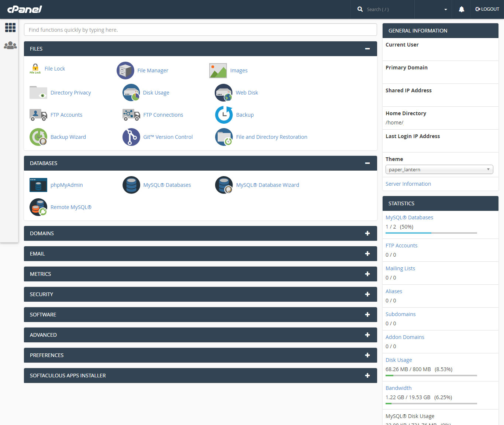Viewport: 504px width, 425px height.
Task: Expand the DOMAINS section
Action: click(367, 233)
